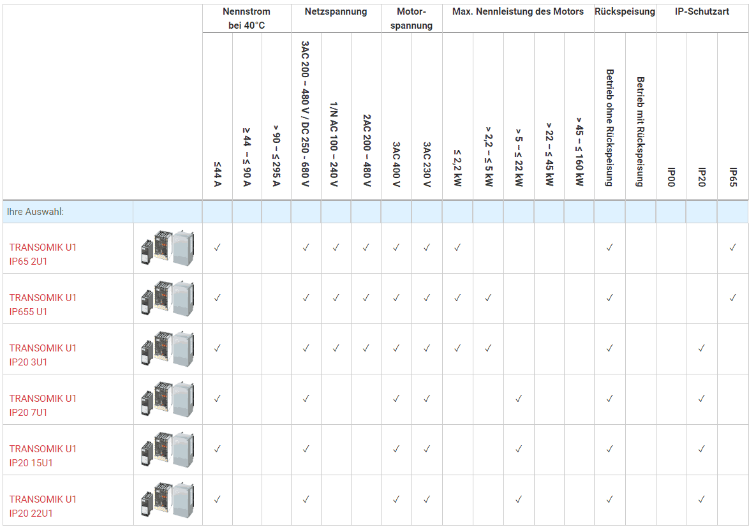Click the ≤44 A checkmark in IP20 22U1 row
The height and width of the screenshot is (532, 756).
(218, 499)
